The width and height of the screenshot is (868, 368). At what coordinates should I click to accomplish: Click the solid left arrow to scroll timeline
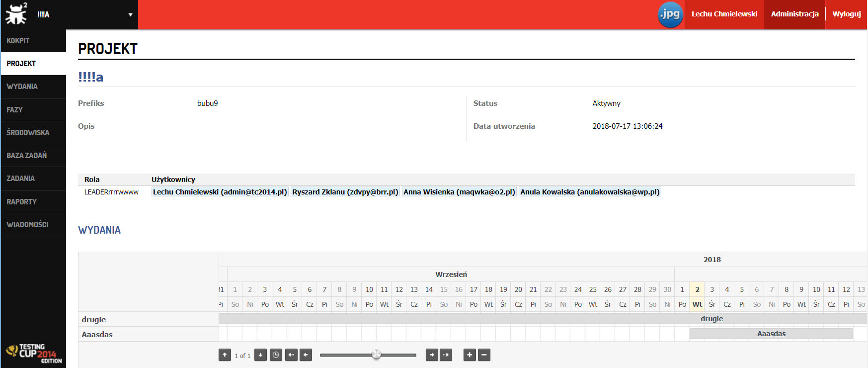click(306, 355)
